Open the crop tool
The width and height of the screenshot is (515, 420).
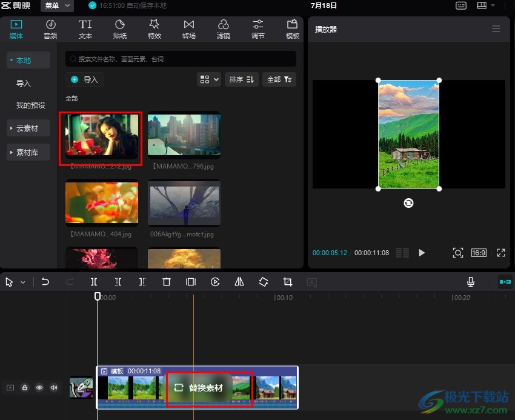(x=288, y=282)
